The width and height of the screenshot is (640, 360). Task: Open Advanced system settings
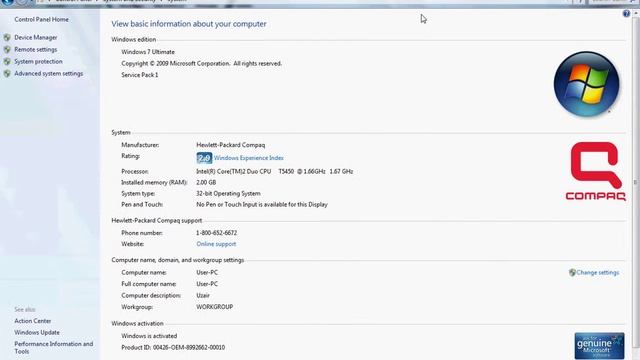(49, 73)
